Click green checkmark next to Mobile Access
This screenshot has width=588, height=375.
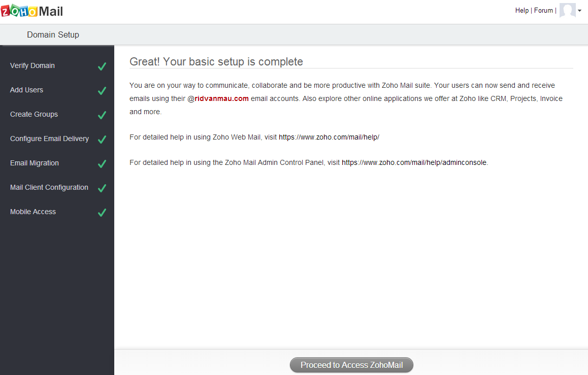click(102, 213)
